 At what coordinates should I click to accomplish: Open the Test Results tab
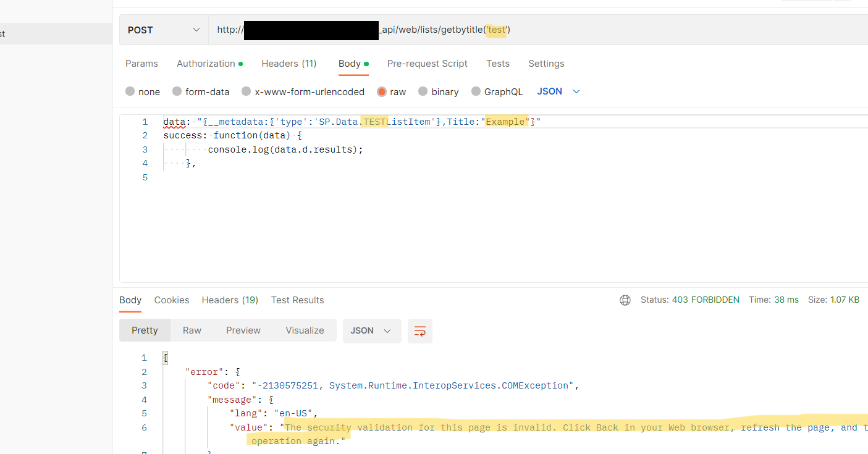click(297, 300)
